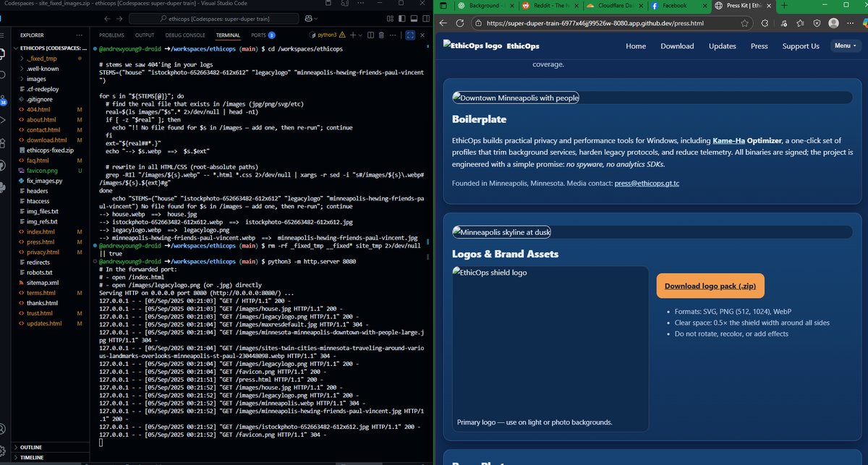868x465 pixels.
Task: Open the Support Us nav link
Action: coord(801,46)
